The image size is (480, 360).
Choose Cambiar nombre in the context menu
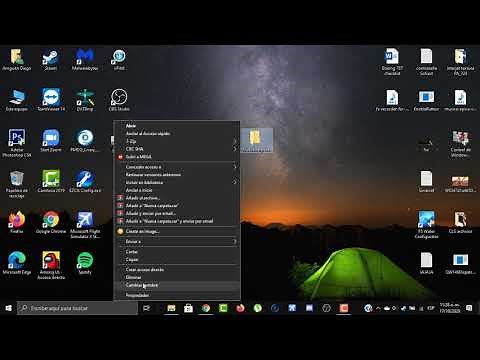(177, 285)
